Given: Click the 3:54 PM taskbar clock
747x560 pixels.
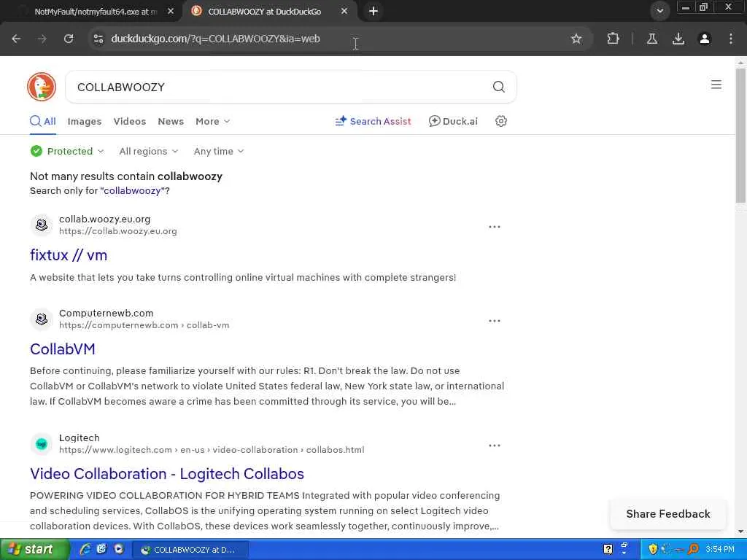Looking at the screenshot, I should point(719,550).
